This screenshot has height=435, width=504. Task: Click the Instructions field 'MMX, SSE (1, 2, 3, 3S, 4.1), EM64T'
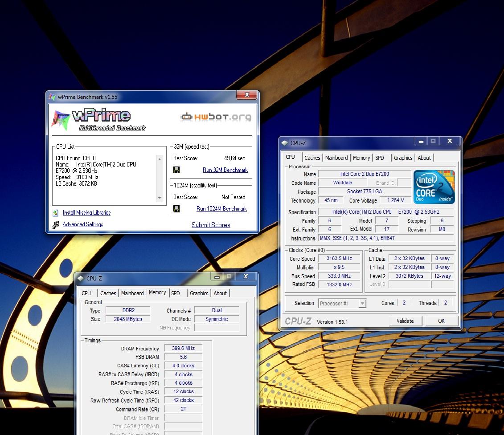(x=386, y=238)
